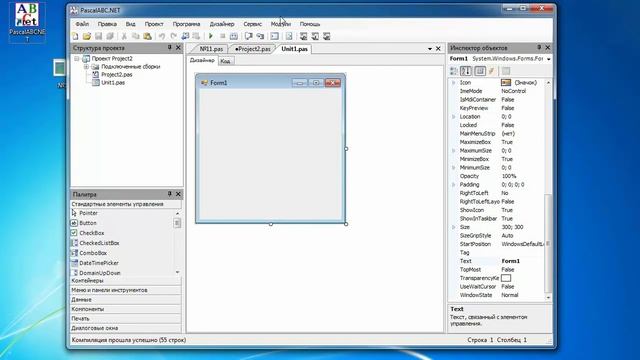
Task: Collapse the Проект Project2 tree node
Action: 77,59
